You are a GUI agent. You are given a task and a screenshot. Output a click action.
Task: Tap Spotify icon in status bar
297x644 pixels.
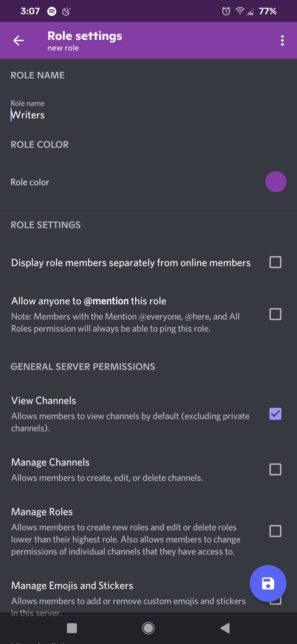(52, 11)
